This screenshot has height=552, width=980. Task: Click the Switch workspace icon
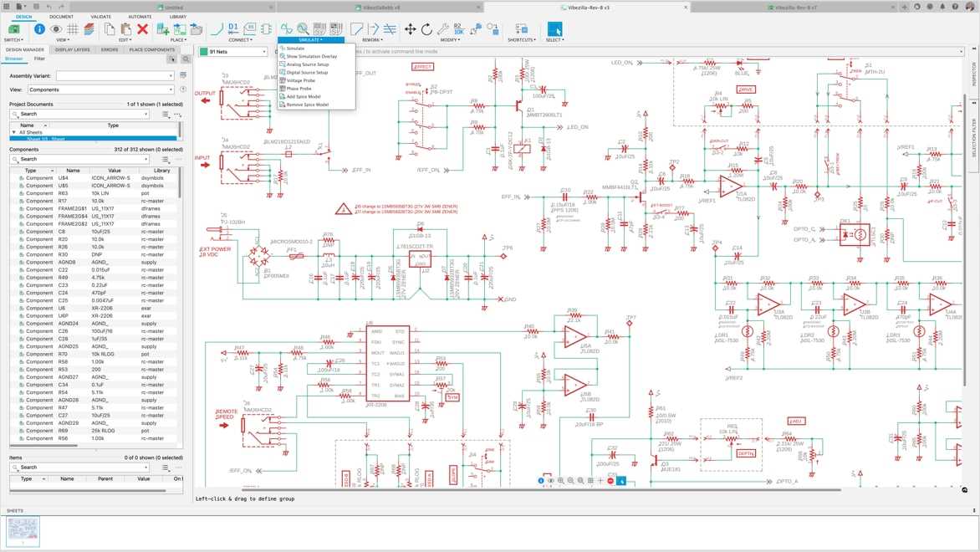click(13, 28)
